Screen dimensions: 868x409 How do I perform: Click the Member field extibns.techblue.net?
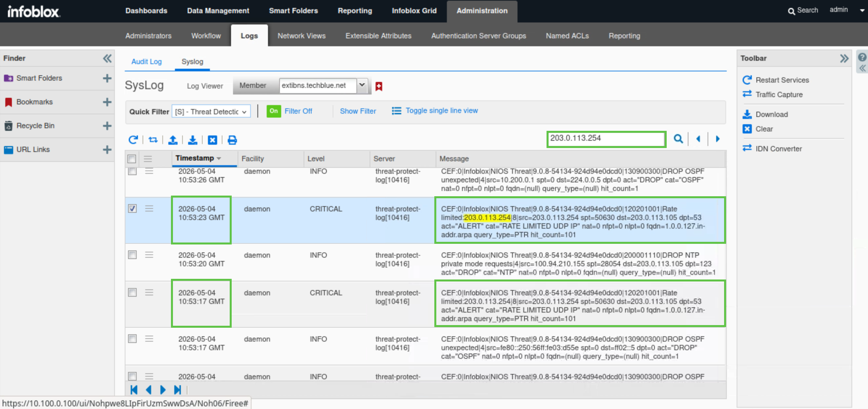317,85
